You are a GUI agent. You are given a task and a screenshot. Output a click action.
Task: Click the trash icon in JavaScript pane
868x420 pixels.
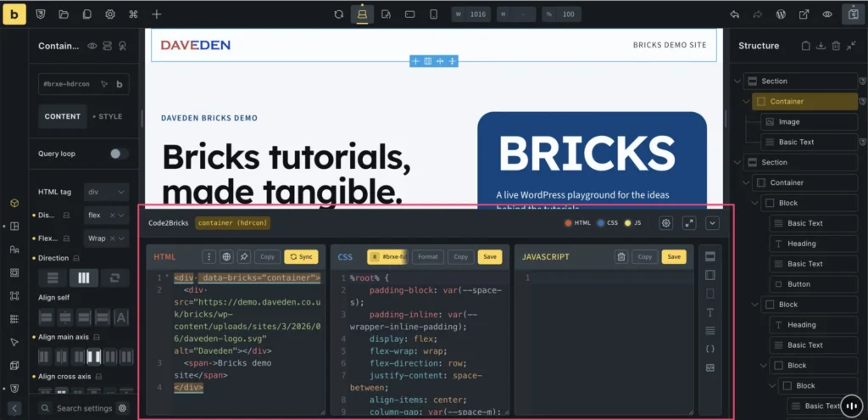(621, 256)
